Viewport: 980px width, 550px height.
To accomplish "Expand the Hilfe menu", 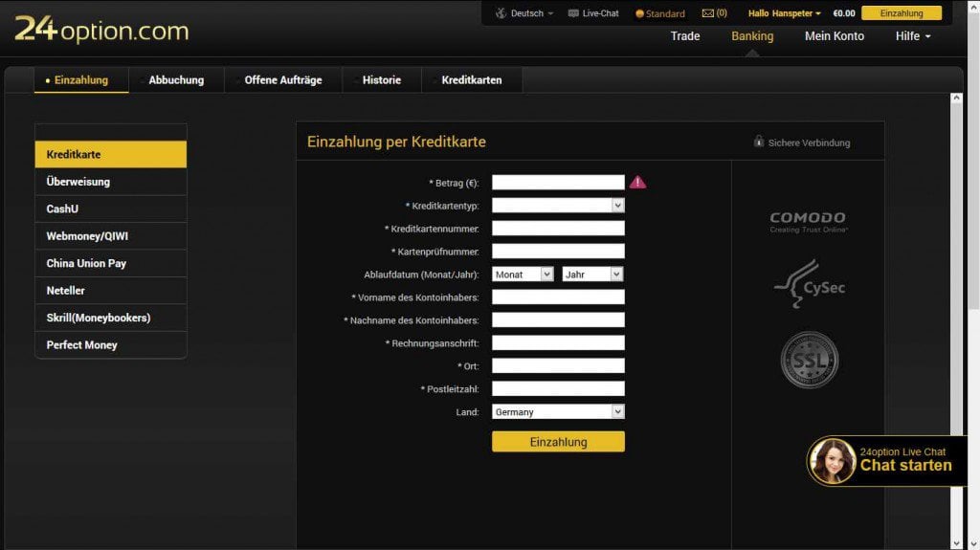I will (913, 36).
